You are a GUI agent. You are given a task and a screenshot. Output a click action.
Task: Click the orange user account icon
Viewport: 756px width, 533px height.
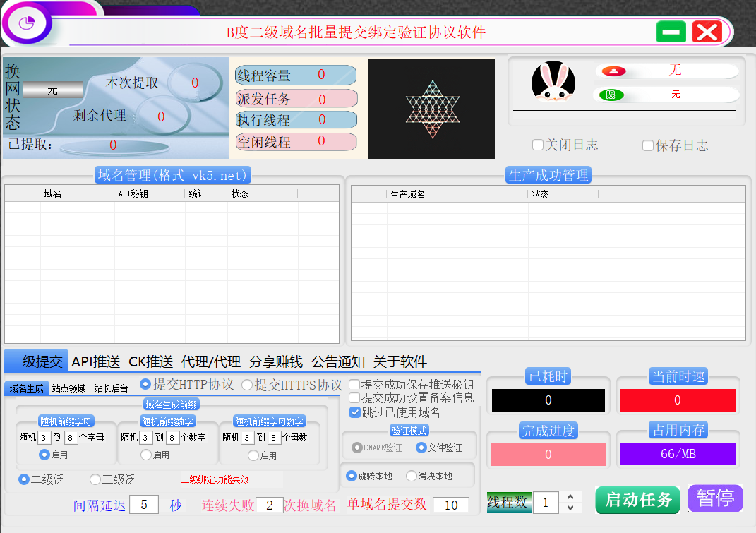click(x=613, y=71)
